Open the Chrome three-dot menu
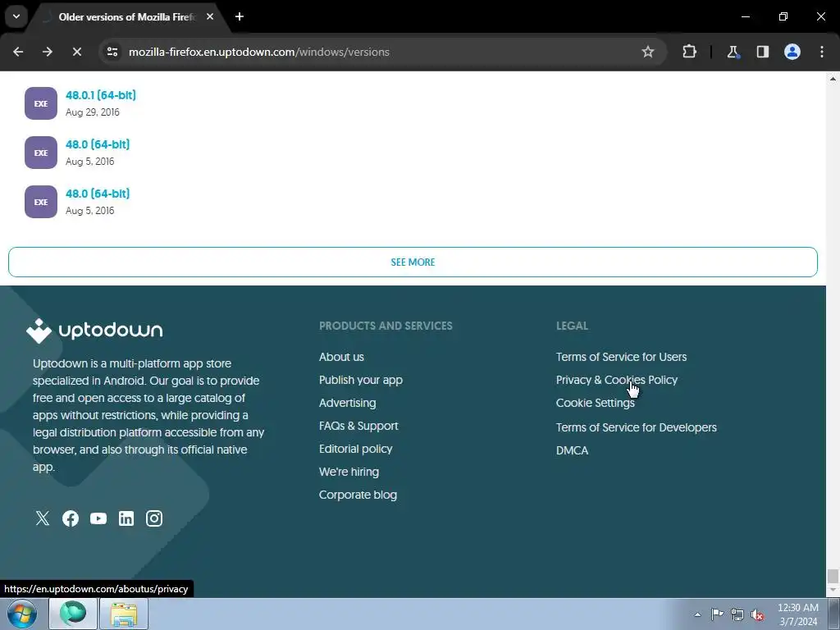Screen dimensions: 840x630 (x=822, y=52)
